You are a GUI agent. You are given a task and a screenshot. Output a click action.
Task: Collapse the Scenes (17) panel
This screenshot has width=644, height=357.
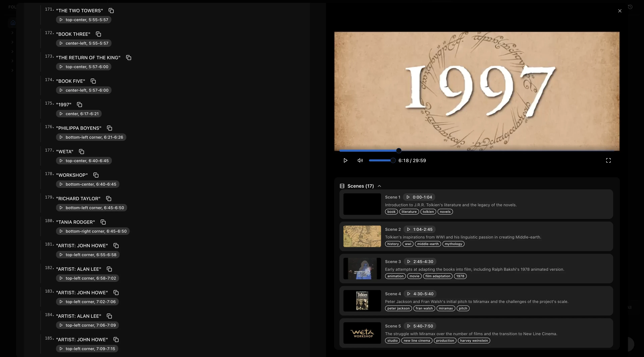[380, 186]
